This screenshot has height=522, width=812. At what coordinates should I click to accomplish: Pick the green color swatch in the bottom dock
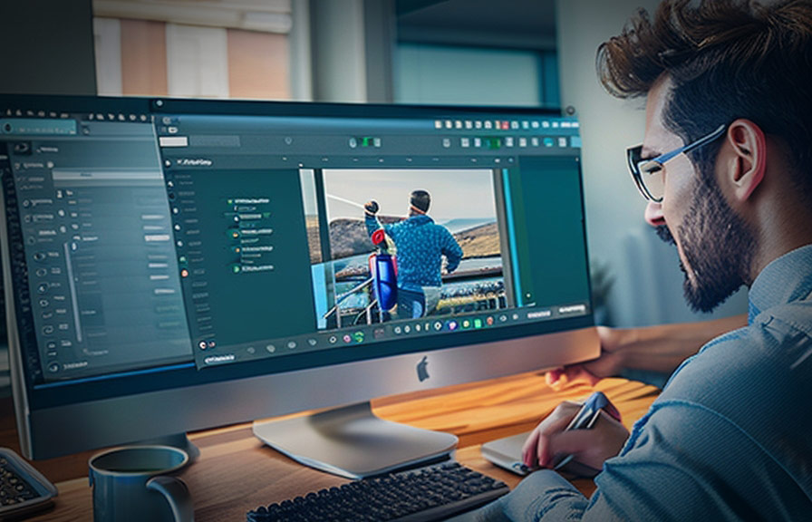point(478,324)
